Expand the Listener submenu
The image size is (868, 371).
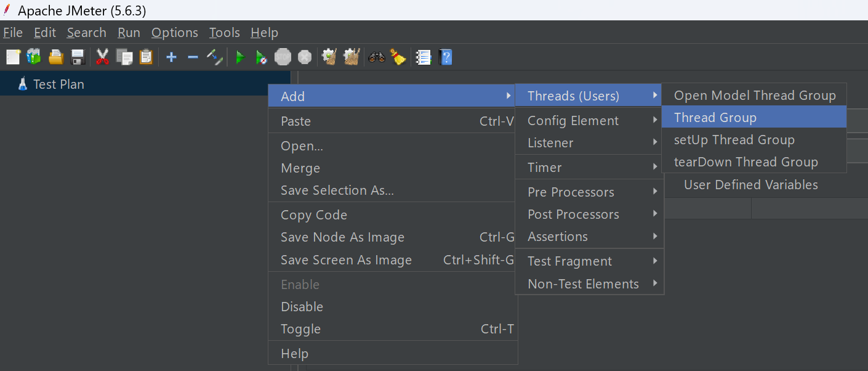589,143
